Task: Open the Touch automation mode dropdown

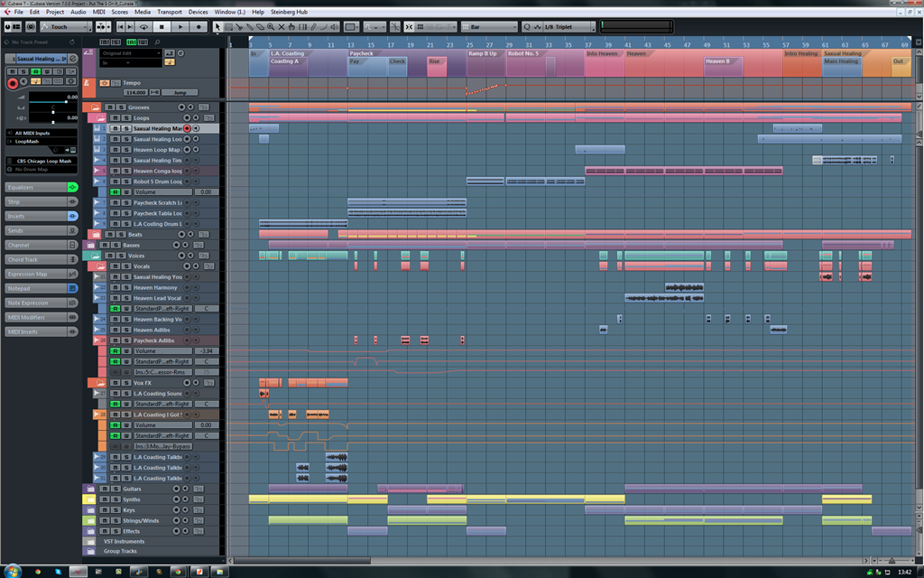Action: pos(65,26)
